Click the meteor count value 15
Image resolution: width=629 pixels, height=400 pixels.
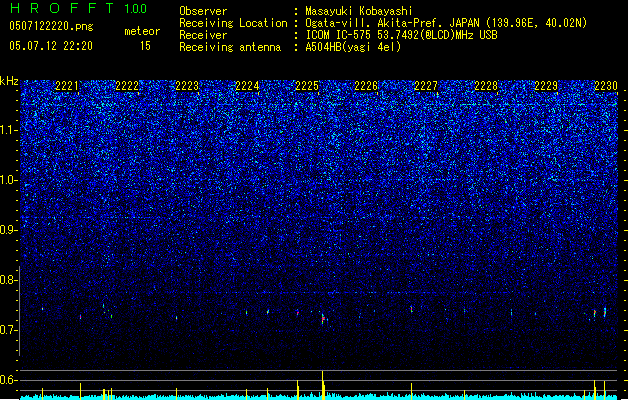[145, 46]
